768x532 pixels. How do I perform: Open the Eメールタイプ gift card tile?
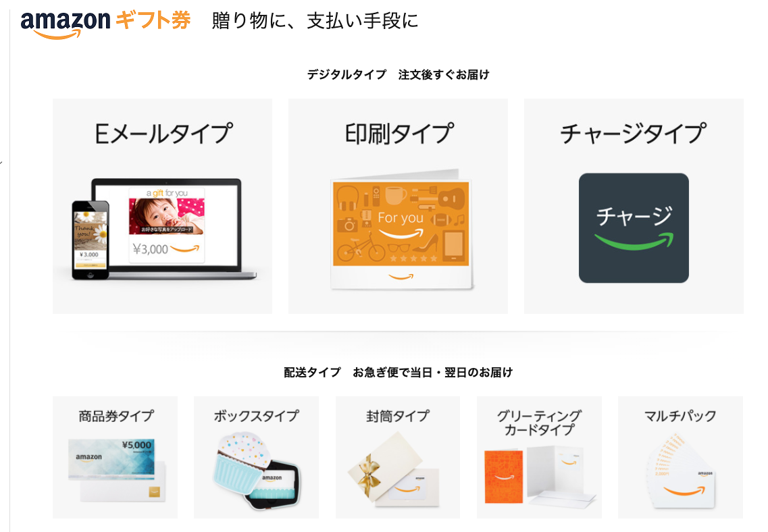[162, 206]
